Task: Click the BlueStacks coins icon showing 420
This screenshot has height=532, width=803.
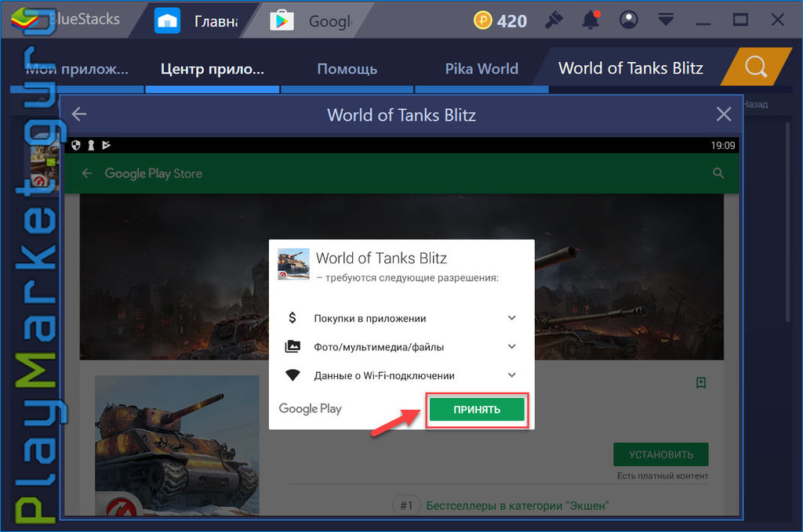Action: pyautogui.click(x=482, y=20)
